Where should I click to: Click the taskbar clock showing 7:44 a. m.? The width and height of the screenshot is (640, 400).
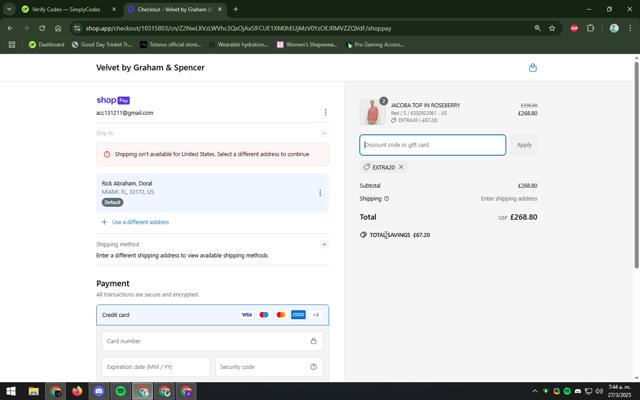pyautogui.click(x=619, y=391)
